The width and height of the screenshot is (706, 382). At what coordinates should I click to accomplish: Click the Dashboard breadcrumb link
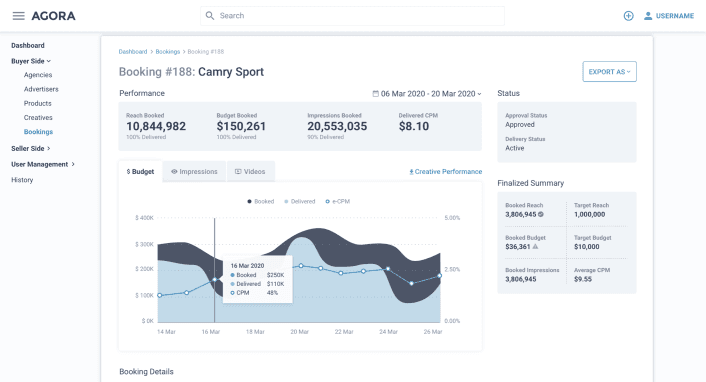pyautogui.click(x=133, y=52)
